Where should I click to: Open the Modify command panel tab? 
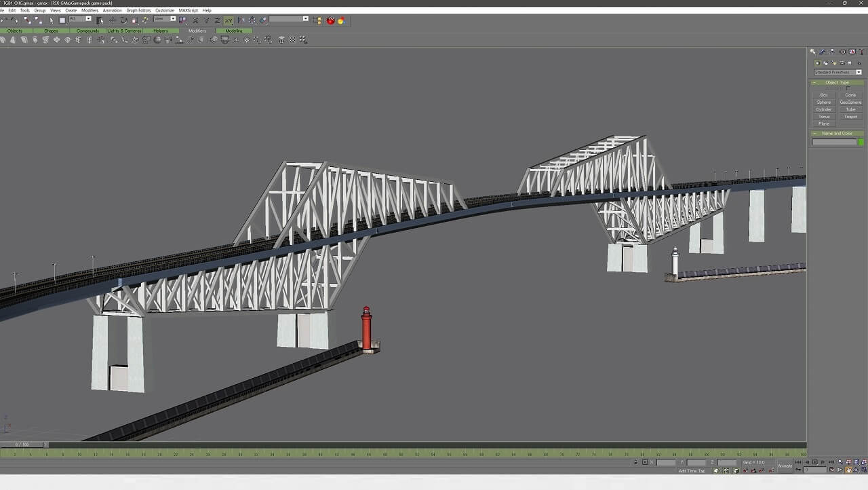(823, 52)
